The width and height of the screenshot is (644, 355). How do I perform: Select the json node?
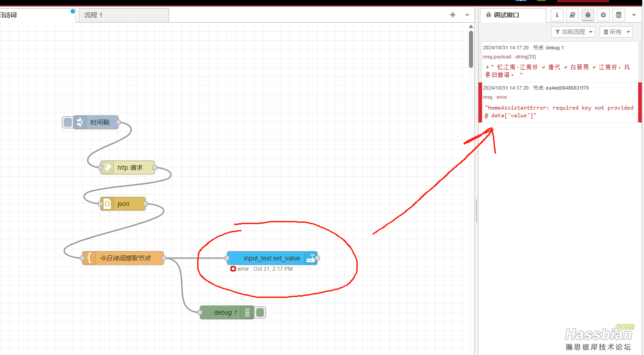tap(123, 204)
